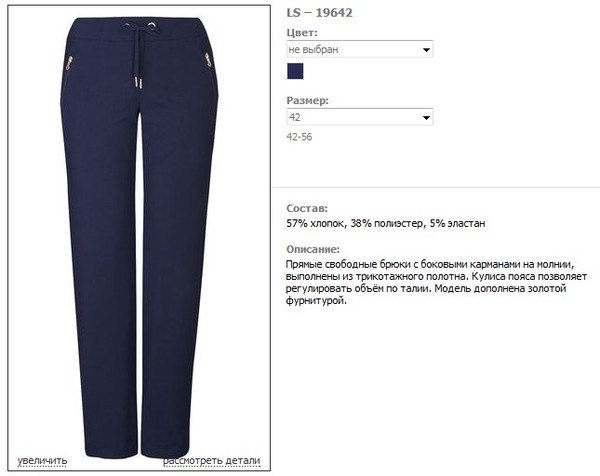Open the Размер dropdown showing 42
This screenshot has height=476, width=600.
click(x=360, y=117)
